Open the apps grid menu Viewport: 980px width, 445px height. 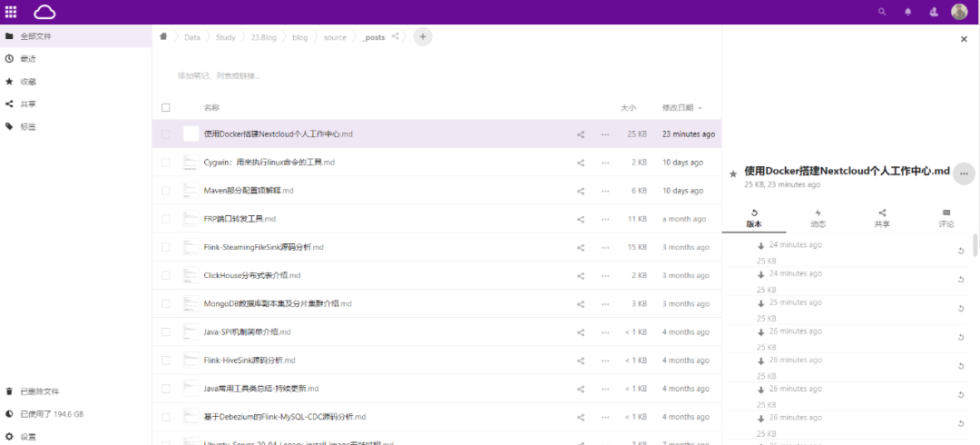pyautogui.click(x=11, y=12)
